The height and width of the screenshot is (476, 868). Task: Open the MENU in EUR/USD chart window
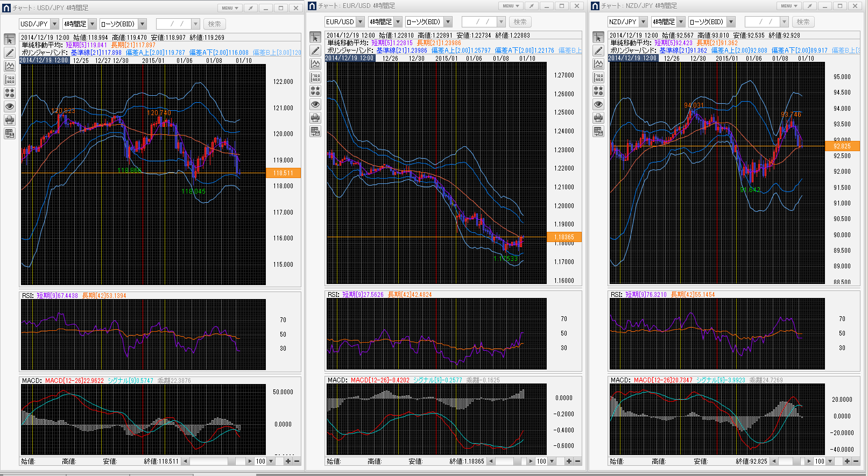[x=511, y=6]
